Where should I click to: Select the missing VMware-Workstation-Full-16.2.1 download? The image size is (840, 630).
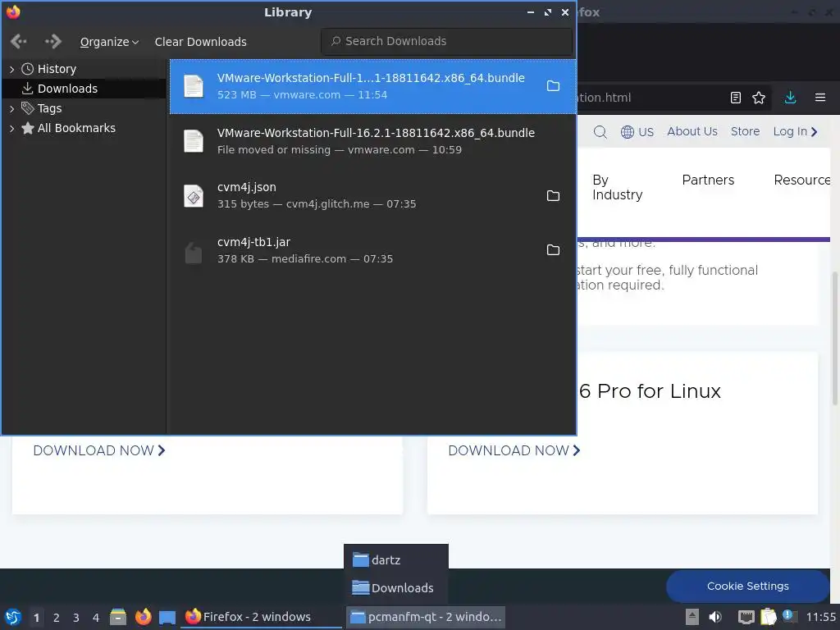tap(373, 141)
